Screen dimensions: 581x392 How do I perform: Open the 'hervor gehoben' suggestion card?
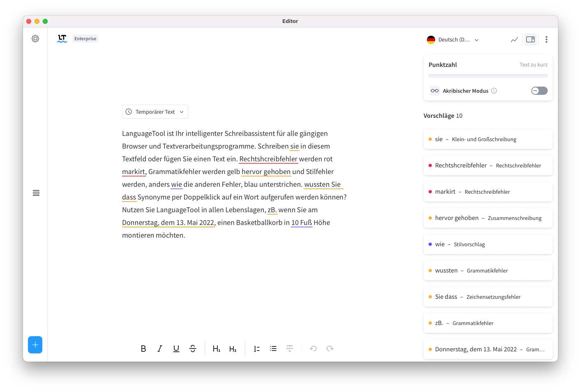pyautogui.click(x=488, y=218)
